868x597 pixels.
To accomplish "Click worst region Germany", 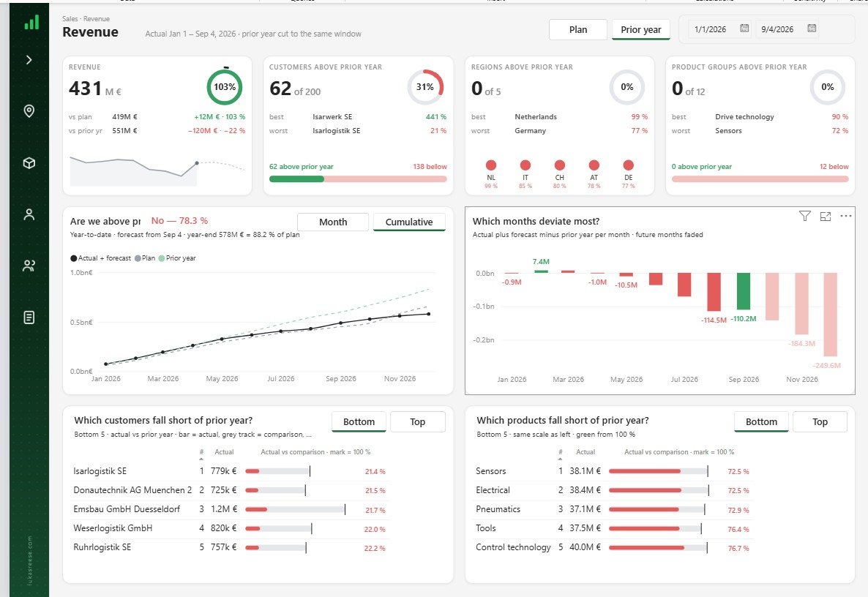I will click(x=531, y=130).
